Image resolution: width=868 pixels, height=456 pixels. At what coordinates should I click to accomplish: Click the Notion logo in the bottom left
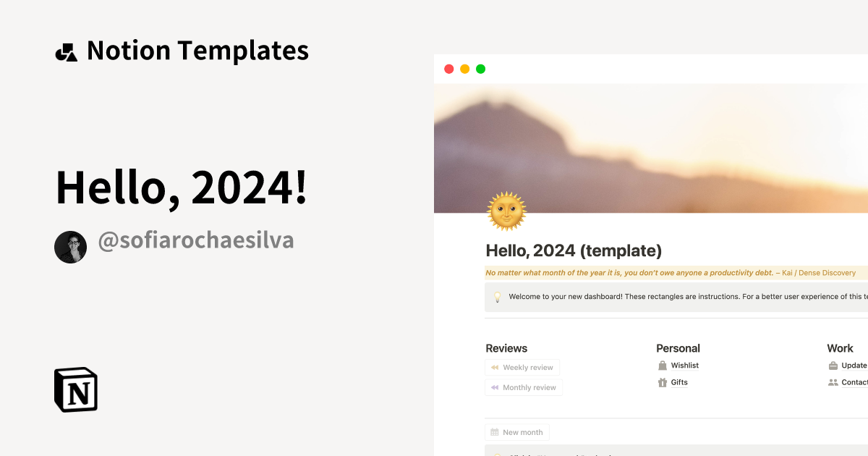(x=75, y=389)
